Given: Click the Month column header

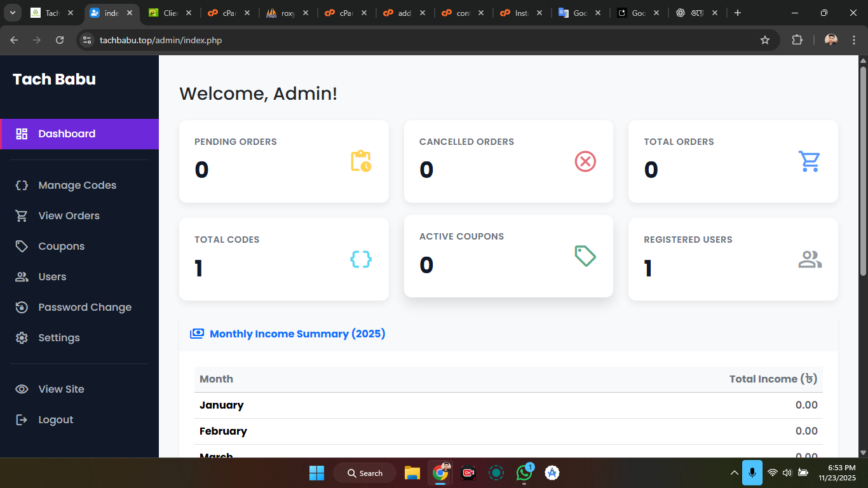Looking at the screenshot, I should pos(216,379).
